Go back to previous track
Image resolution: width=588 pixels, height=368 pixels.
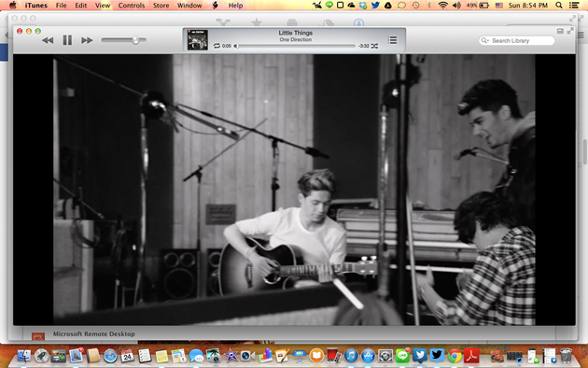(48, 40)
